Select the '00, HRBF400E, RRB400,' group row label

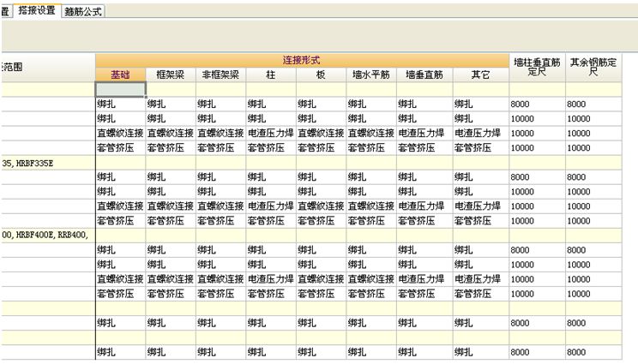pos(45,235)
